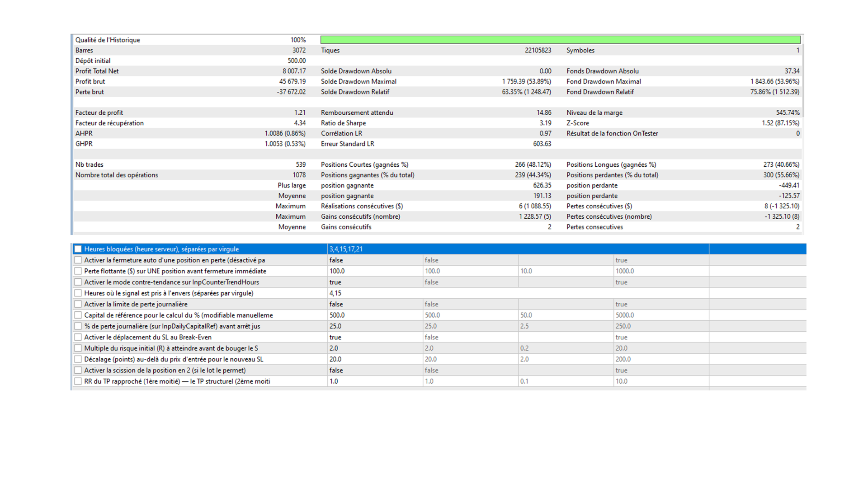This screenshot has height=488, width=868.
Task: Tick the Heures bloquées parameter checkbox
Action: tap(78, 249)
